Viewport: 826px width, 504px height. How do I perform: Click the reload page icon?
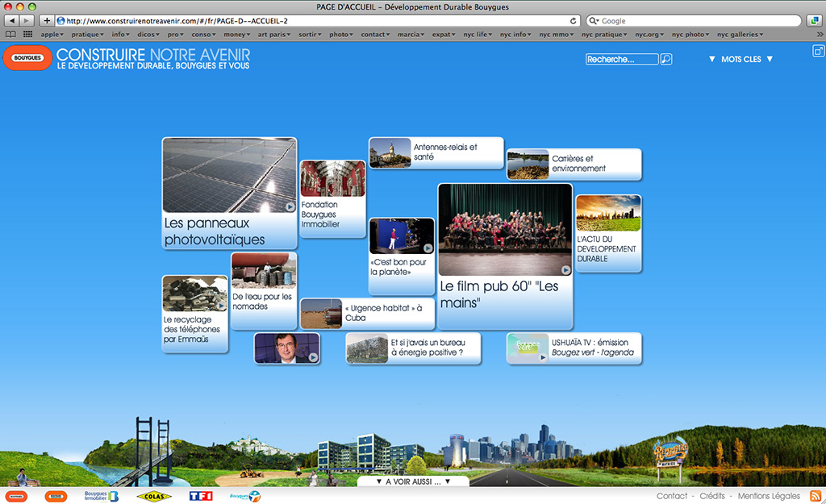[x=574, y=20]
